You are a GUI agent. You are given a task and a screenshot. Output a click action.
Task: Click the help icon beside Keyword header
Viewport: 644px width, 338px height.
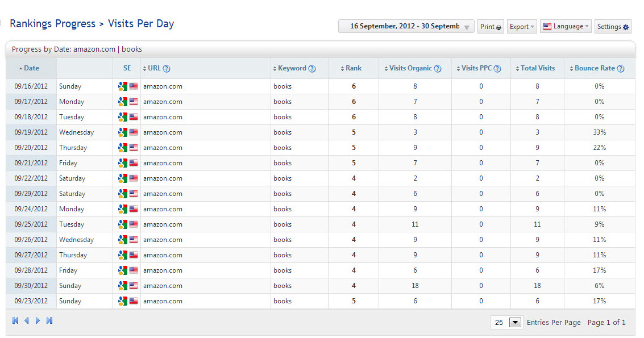point(312,69)
